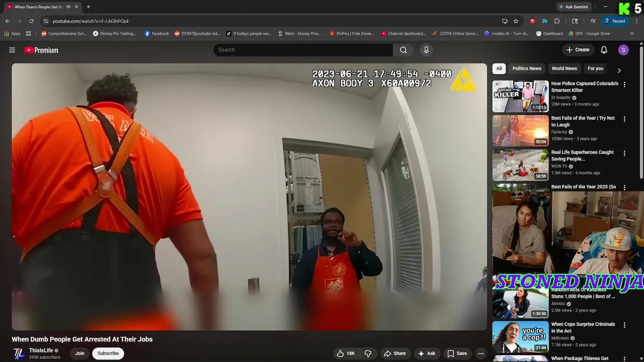644x362 pixels.
Task: Select the Politics News chip
Action: [x=527, y=68]
